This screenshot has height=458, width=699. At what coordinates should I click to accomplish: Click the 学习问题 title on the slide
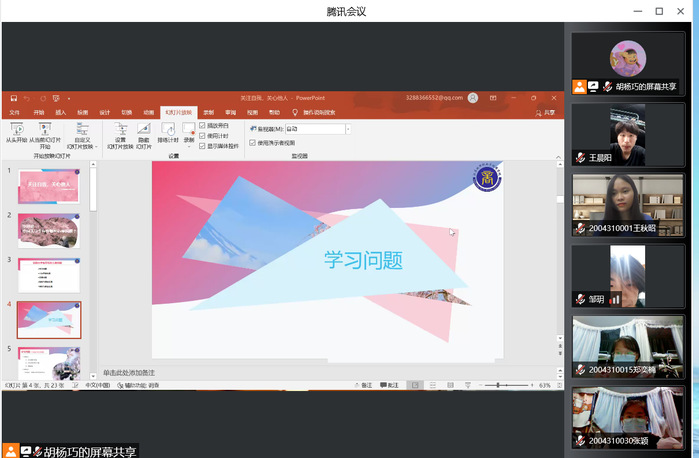pyautogui.click(x=363, y=260)
